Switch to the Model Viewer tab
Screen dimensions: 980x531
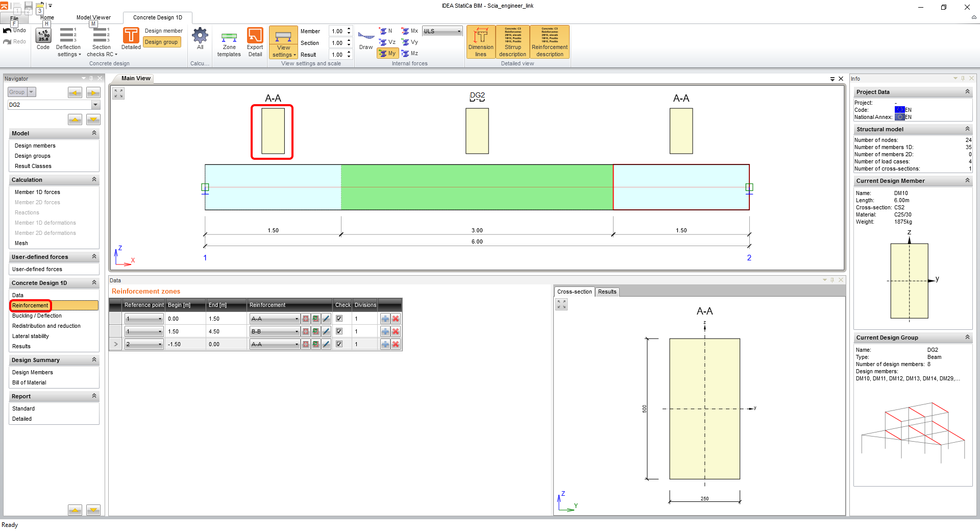tap(93, 17)
